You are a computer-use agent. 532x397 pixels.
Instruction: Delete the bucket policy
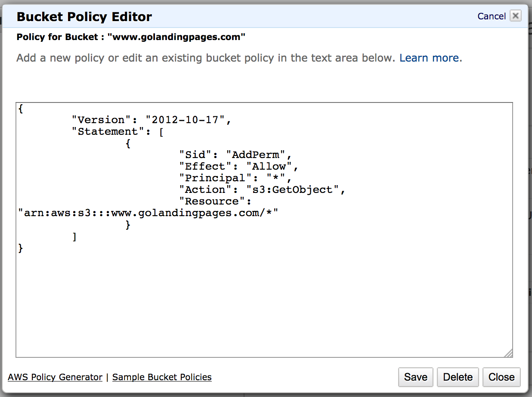coord(458,377)
